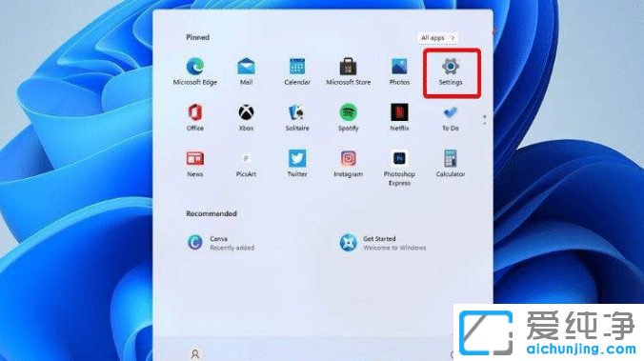Click the pinned apps page dots

(485, 119)
